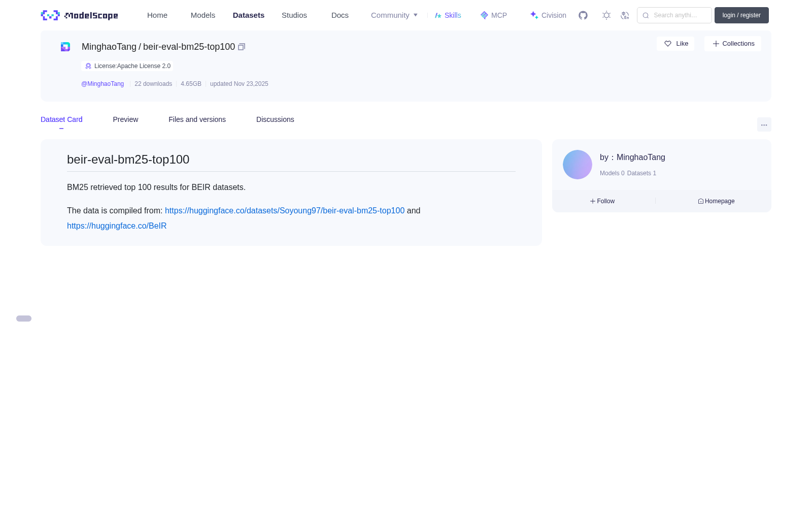Click the dataset avatar icon beside MinghaoTang
Screen dimensions: 812x508
click(65, 47)
